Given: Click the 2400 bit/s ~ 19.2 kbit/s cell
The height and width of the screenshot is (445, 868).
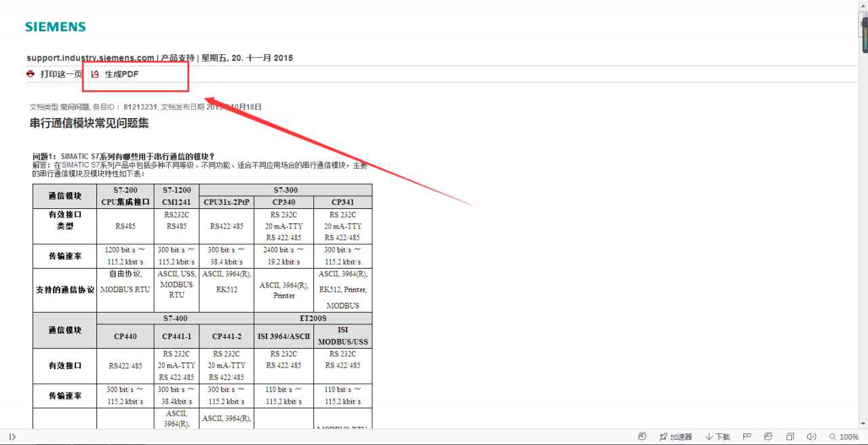Looking at the screenshot, I should tap(283, 256).
